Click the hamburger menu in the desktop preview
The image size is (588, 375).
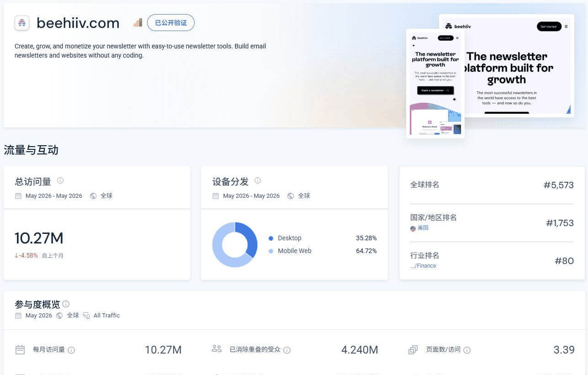pos(567,26)
